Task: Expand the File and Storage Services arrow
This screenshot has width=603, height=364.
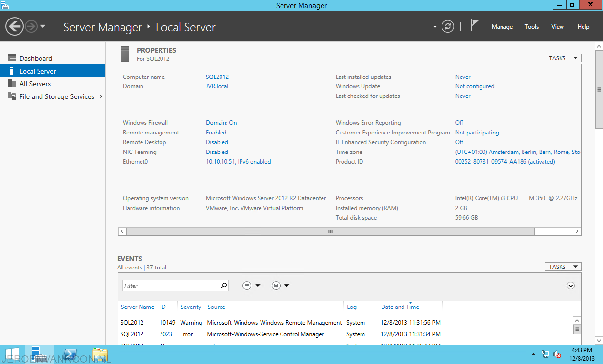Action: click(101, 96)
